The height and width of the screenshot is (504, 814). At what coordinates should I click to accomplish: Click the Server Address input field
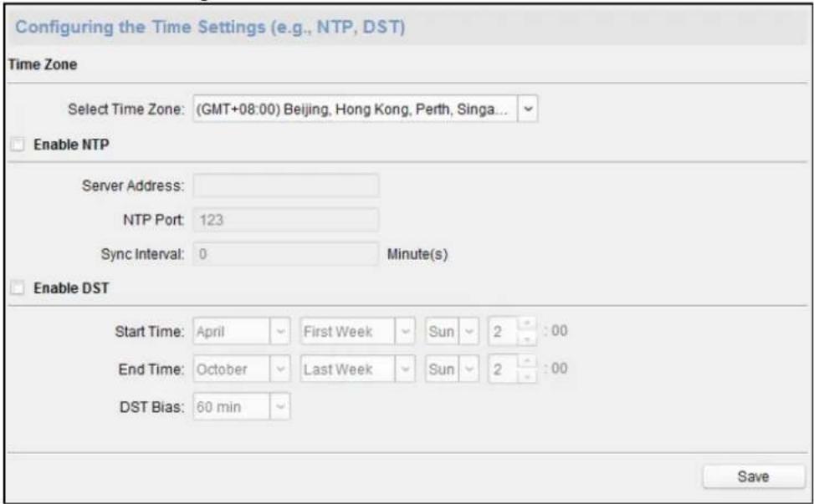click(285, 186)
